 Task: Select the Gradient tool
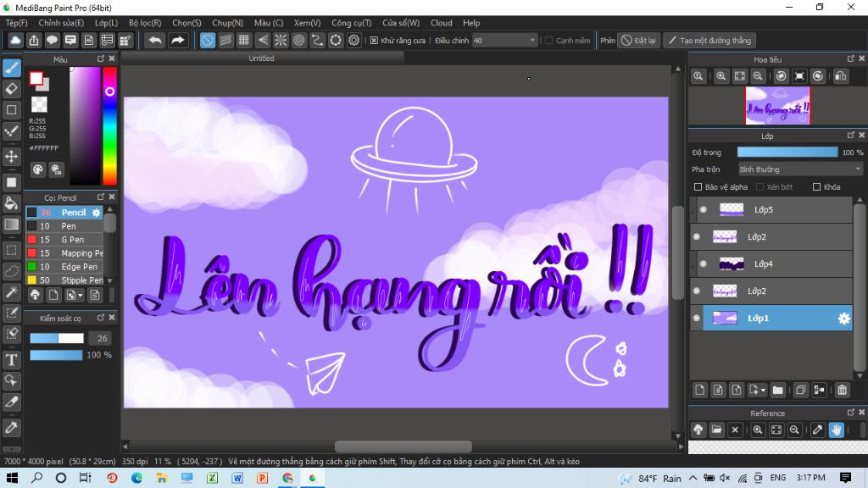pyautogui.click(x=12, y=224)
